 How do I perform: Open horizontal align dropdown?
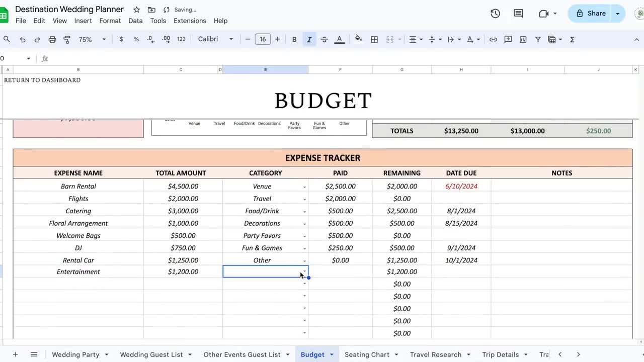416,39
